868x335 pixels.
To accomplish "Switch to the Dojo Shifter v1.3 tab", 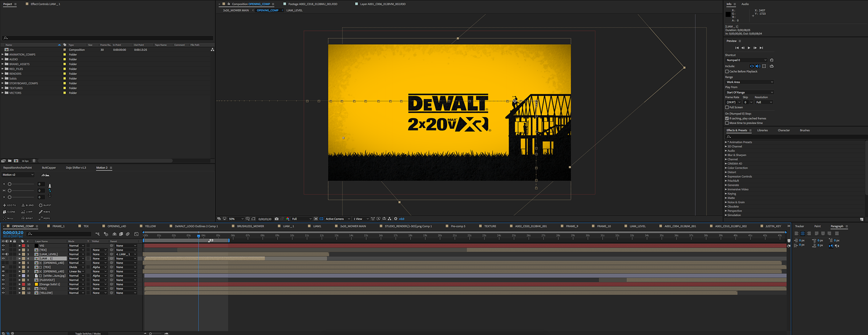I will coord(76,167).
